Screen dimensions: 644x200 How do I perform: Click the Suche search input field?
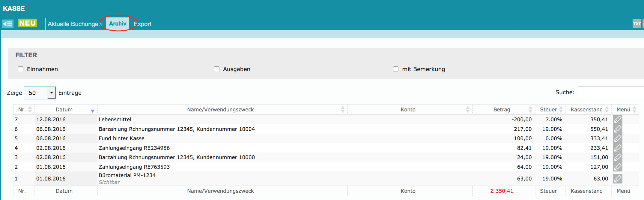[x=610, y=92]
